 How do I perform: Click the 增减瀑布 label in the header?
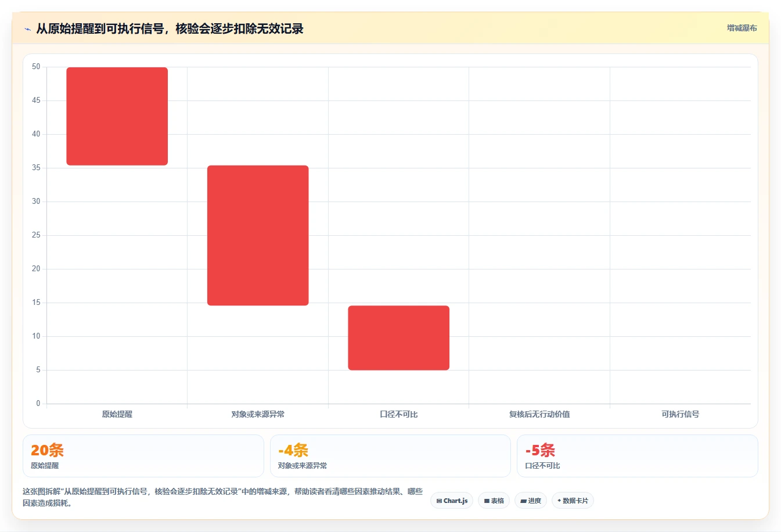[x=742, y=28]
